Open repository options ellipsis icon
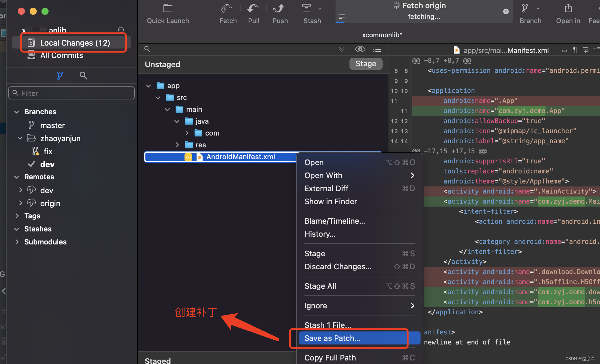This screenshot has width=600, height=364. pyautogui.click(x=121, y=30)
